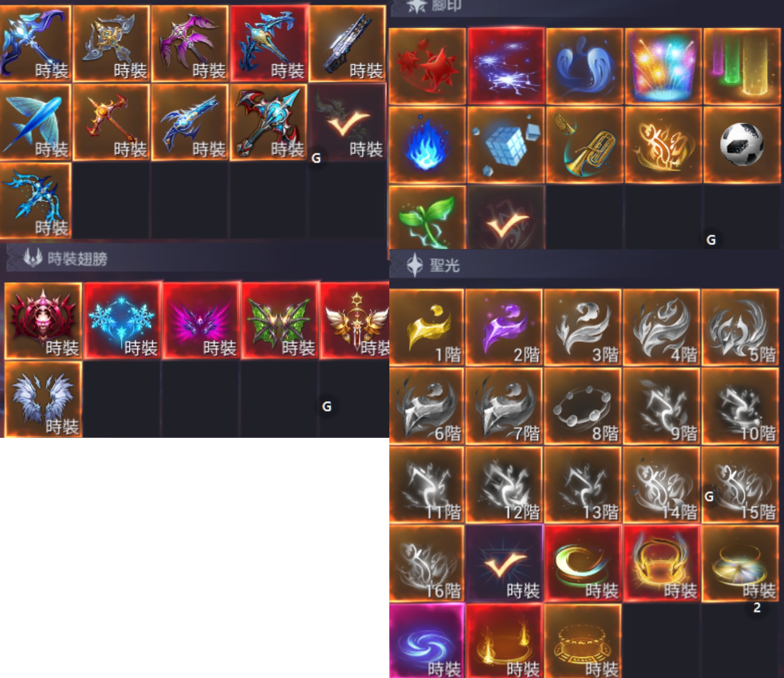Select the 8階 bead ring holy light
Viewport: 784px width, 678px height.
pos(583,406)
